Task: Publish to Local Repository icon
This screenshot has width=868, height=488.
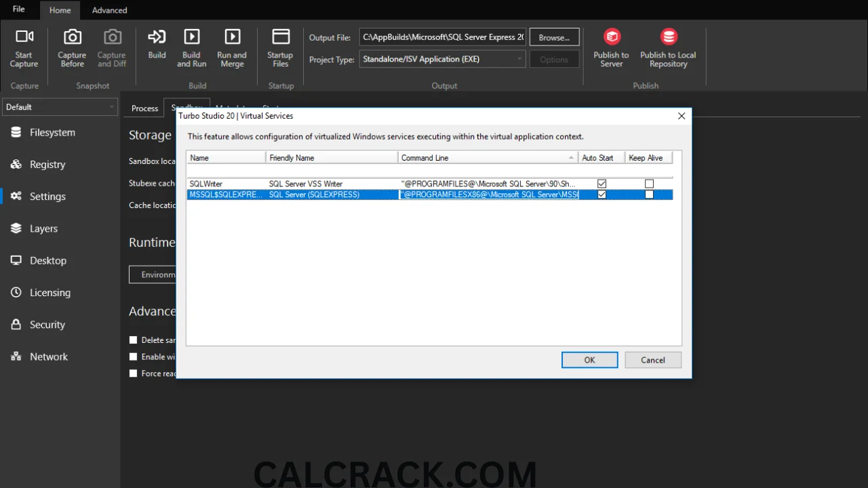Action: click(x=669, y=37)
